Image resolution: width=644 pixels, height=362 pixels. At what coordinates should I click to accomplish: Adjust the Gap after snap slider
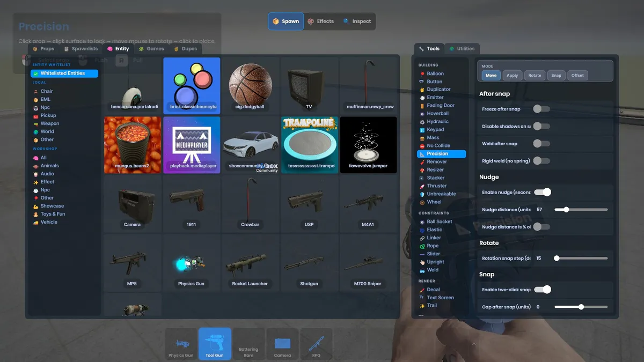[x=581, y=307]
